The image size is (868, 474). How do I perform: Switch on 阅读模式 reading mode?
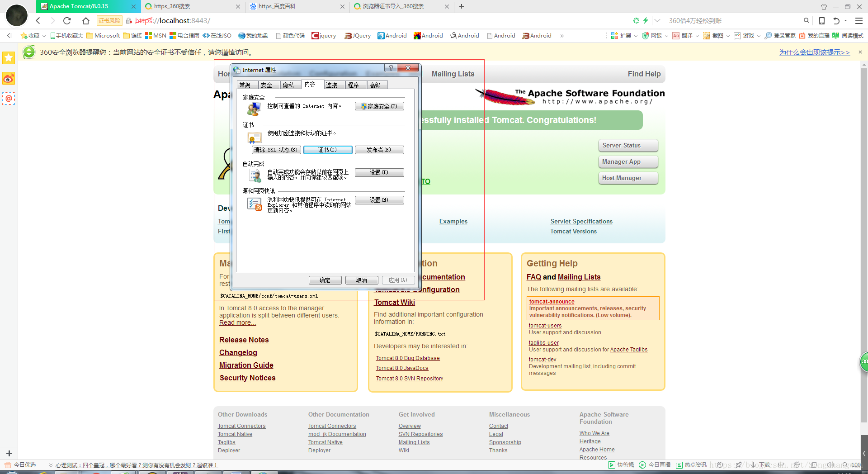tap(848, 35)
